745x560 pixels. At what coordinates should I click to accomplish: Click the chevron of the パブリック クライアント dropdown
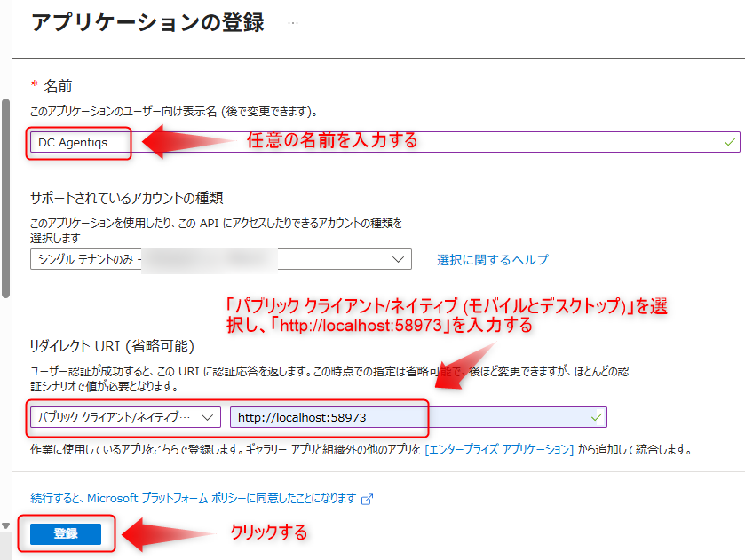207,417
